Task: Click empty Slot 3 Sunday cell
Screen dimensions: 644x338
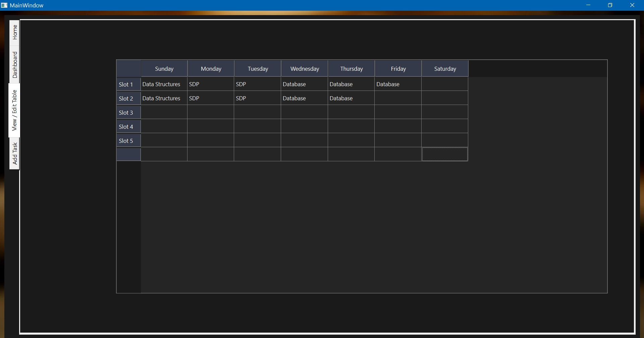Action: (164, 112)
